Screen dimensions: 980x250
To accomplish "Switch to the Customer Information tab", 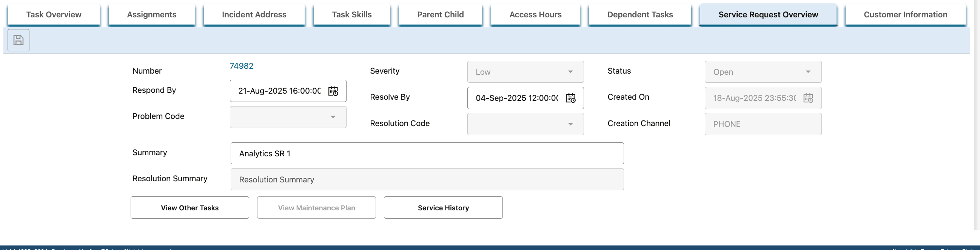I will pos(905,15).
